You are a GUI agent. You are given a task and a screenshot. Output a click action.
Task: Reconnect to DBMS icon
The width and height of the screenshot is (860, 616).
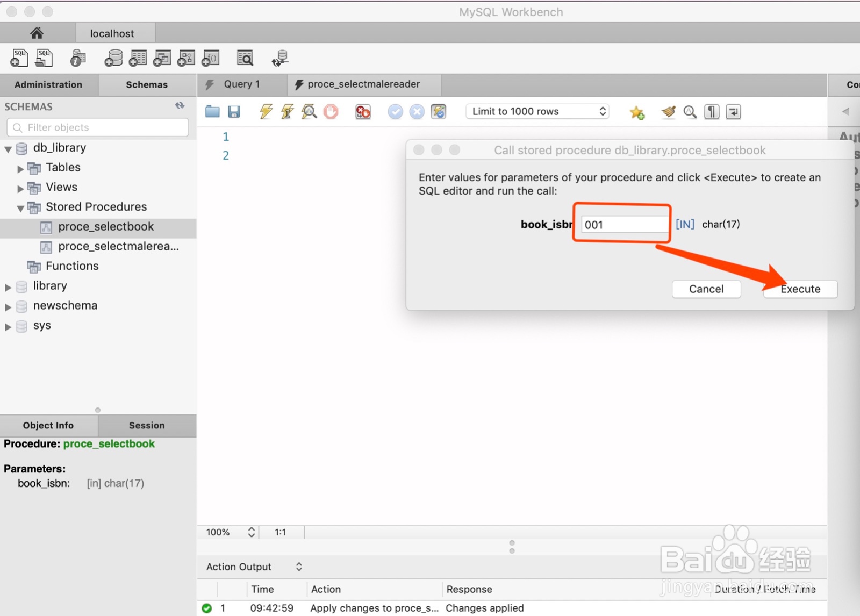pos(280,58)
